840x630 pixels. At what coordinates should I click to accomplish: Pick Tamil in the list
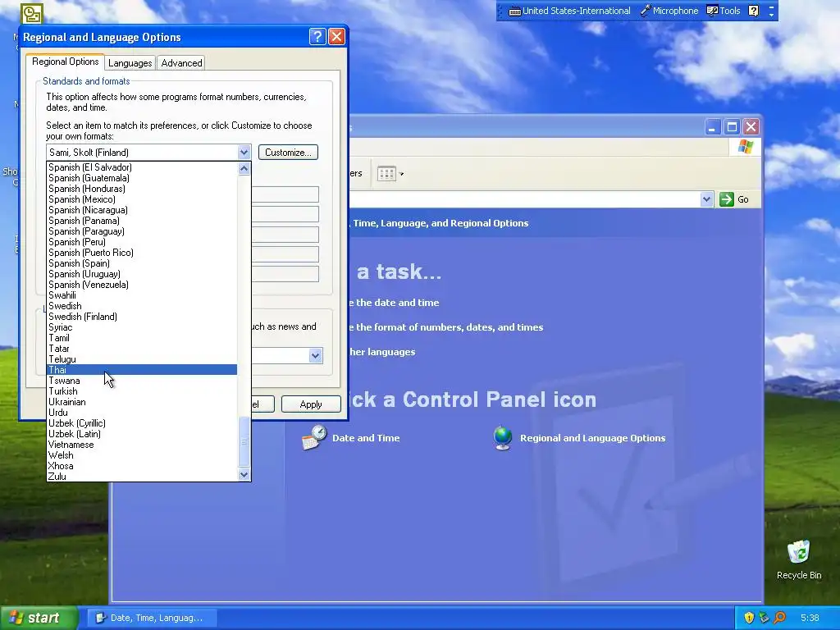[142, 338]
